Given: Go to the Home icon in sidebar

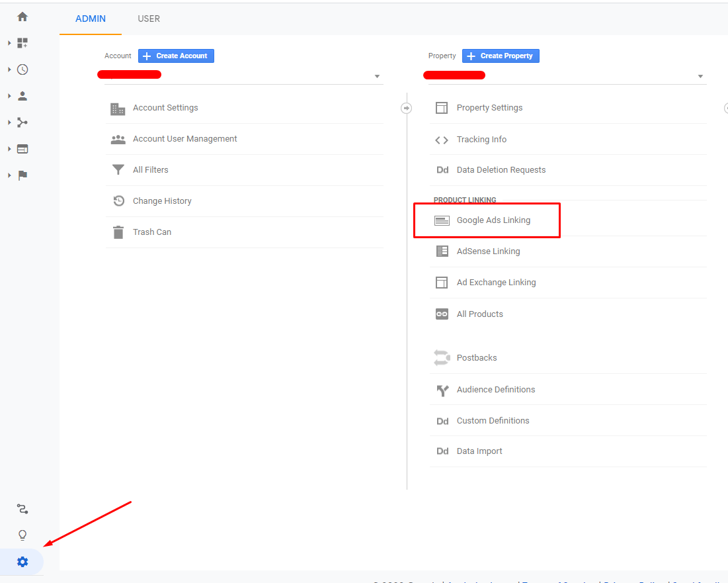Looking at the screenshot, I should pyautogui.click(x=22, y=17).
